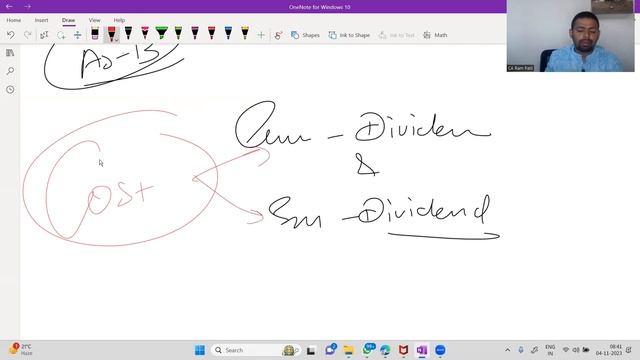Click the taskbar Search box
This screenshot has width=640, height=360.
256,350
